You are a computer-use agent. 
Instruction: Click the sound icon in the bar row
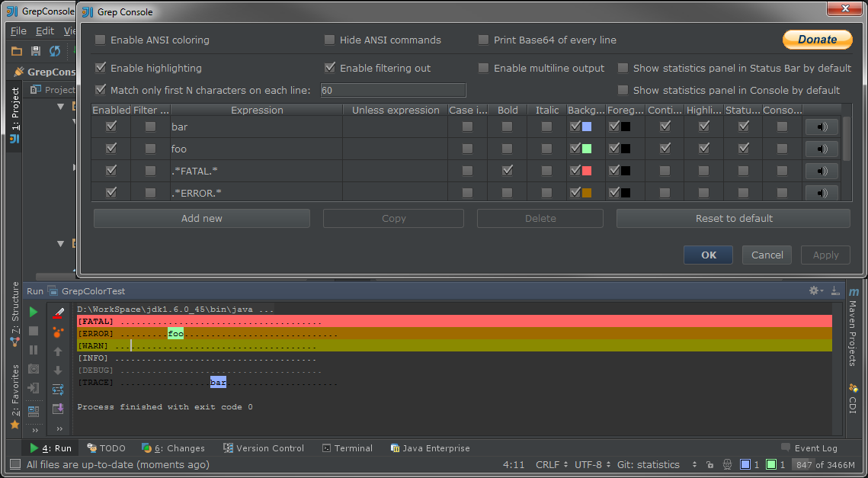tap(822, 127)
